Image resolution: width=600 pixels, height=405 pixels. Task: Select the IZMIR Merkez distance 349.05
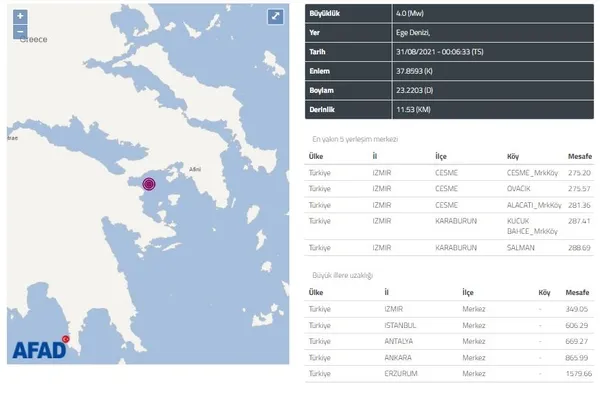pyautogui.click(x=577, y=309)
